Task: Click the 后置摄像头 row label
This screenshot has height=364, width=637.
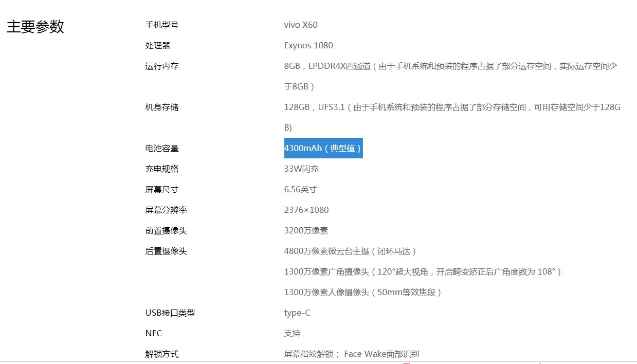Action: (165, 251)
